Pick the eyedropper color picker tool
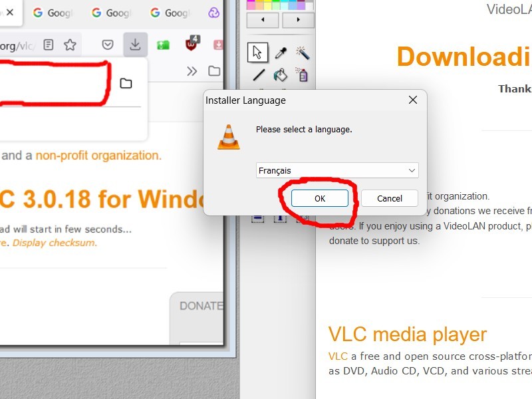Viewport: 532px width, 399px height. pos(281,52)
